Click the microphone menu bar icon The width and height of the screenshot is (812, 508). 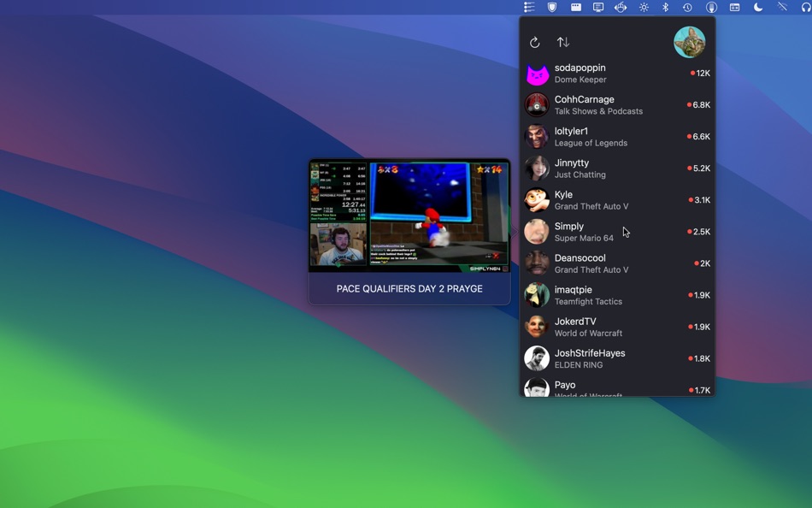click(x=710, y=7)
